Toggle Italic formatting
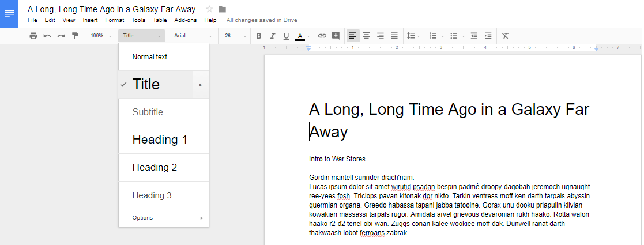The height and width of the screenshot is (245, 644). click(x=272, y=36)
